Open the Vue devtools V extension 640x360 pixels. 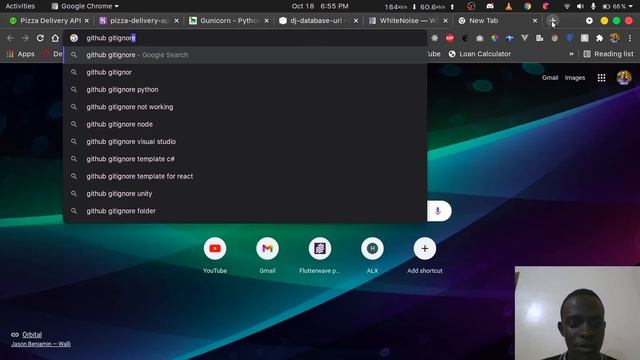click(524, 38)
